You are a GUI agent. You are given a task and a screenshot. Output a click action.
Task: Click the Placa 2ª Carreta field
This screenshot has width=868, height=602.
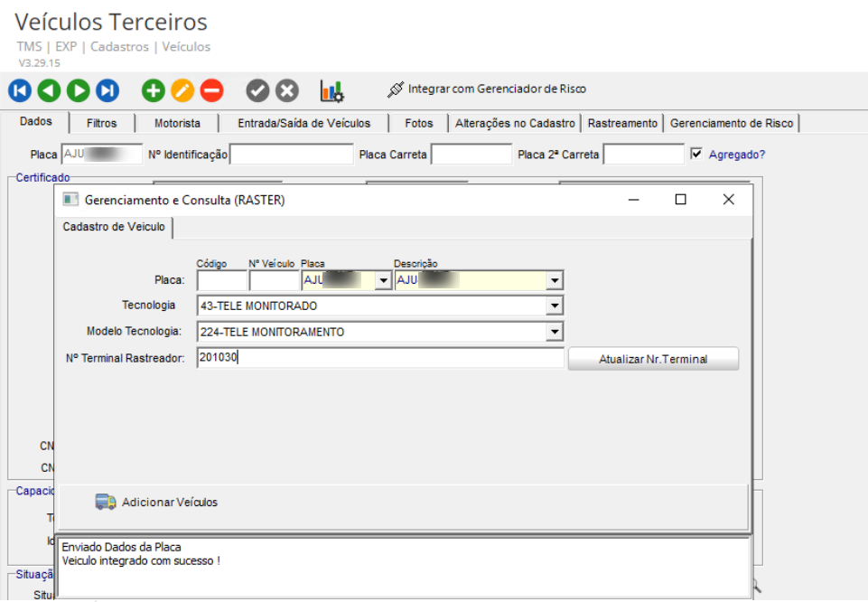point(644,154)
